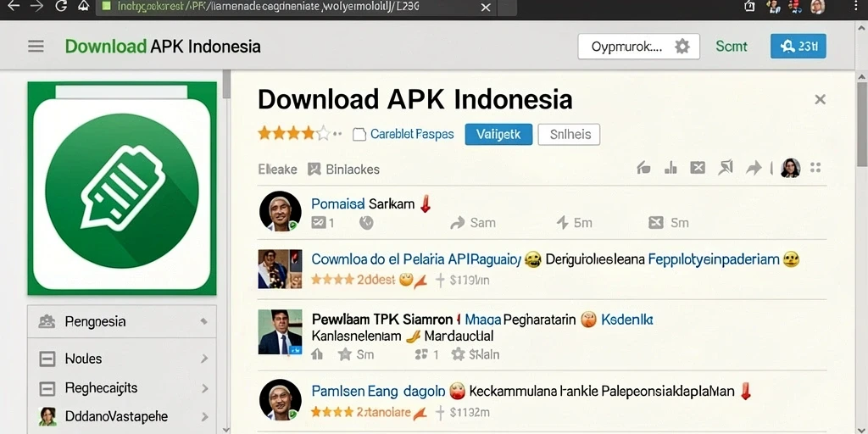Open the browser extension icon left of avatars
Image resolution: width=868 pixels, height=434 pixels.
coord(749,7)
